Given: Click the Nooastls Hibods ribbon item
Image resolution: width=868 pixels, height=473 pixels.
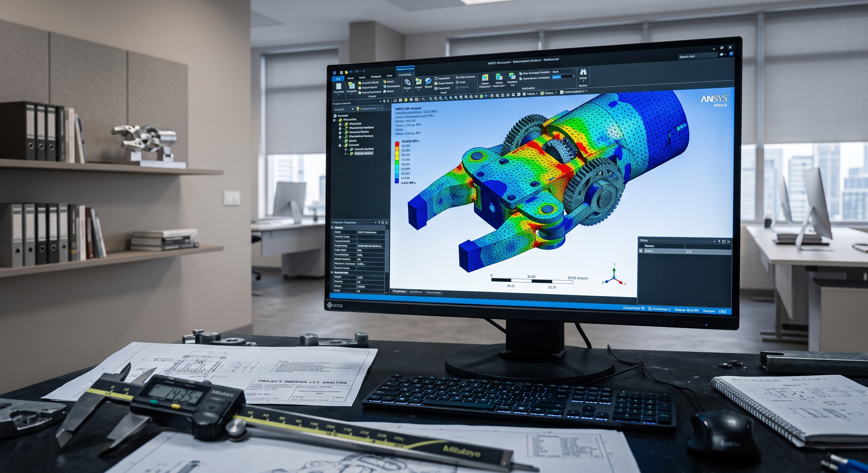Looking at the screenshot, I should click(x=369, y=83).
